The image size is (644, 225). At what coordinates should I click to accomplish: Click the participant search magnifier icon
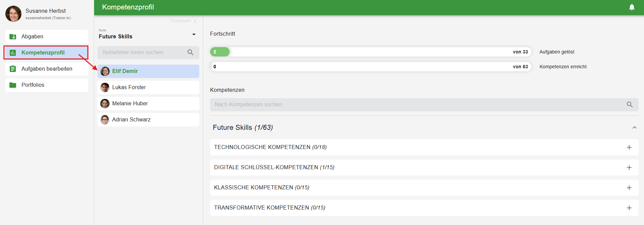190,52
